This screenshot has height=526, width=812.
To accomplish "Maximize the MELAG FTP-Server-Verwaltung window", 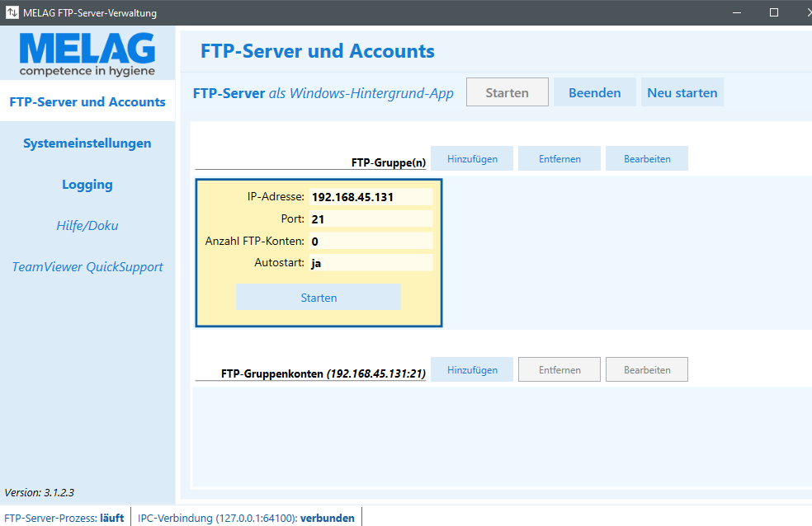I will pyautogui.click(x=774, y=12).
